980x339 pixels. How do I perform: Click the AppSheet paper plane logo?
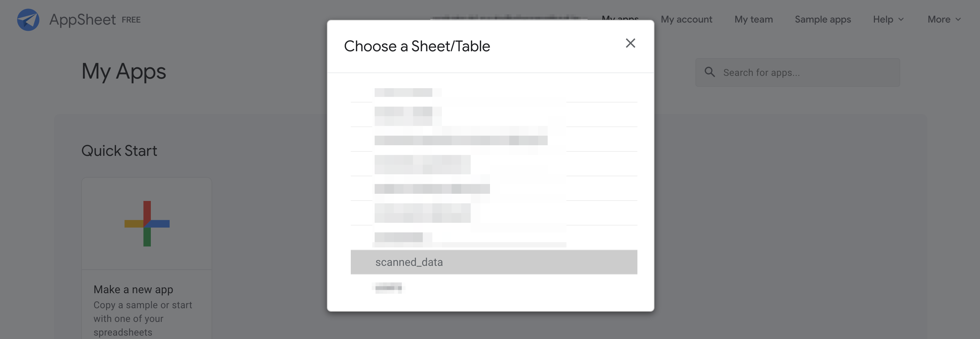28,20
